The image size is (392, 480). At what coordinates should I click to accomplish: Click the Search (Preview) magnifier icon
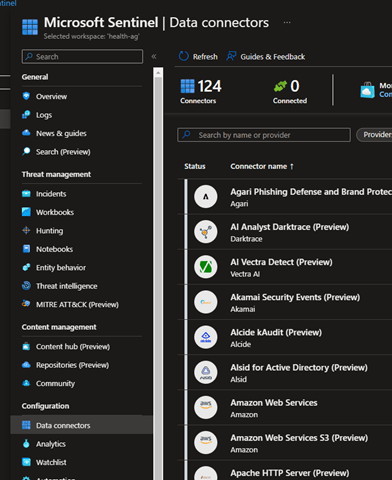26,151
